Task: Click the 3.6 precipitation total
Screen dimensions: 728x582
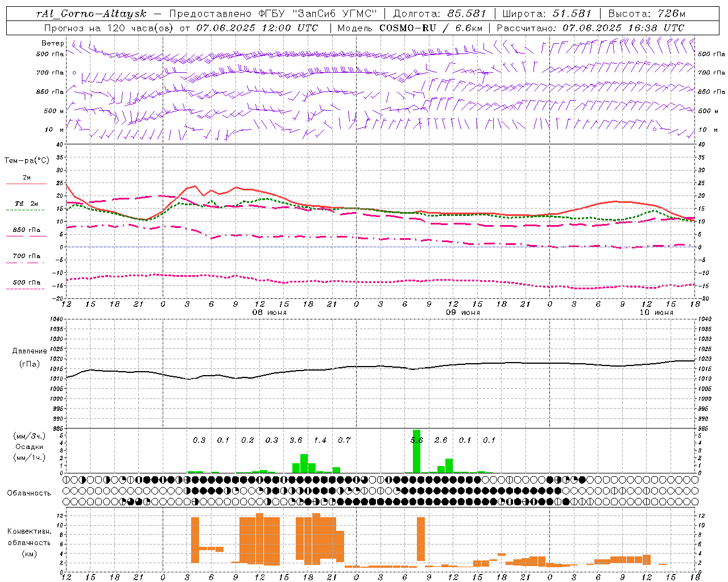Action: pos(296,440)
